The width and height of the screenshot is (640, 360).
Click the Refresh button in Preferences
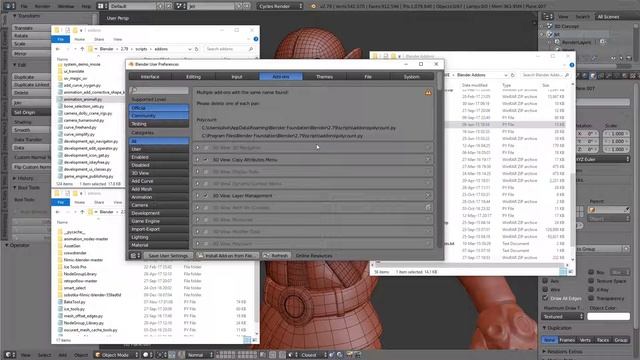coord(276,256)
